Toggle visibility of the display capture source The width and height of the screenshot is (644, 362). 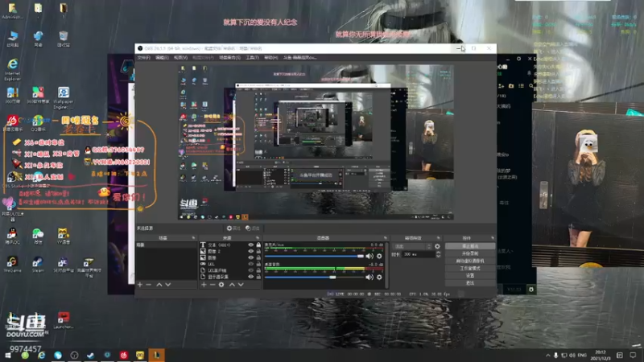pos(251,277)
